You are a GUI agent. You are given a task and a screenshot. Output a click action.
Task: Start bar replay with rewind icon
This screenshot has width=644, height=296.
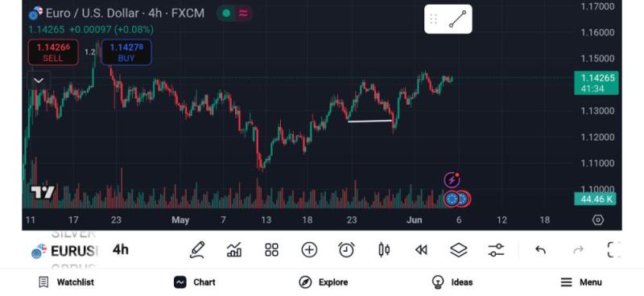(421, 249)
